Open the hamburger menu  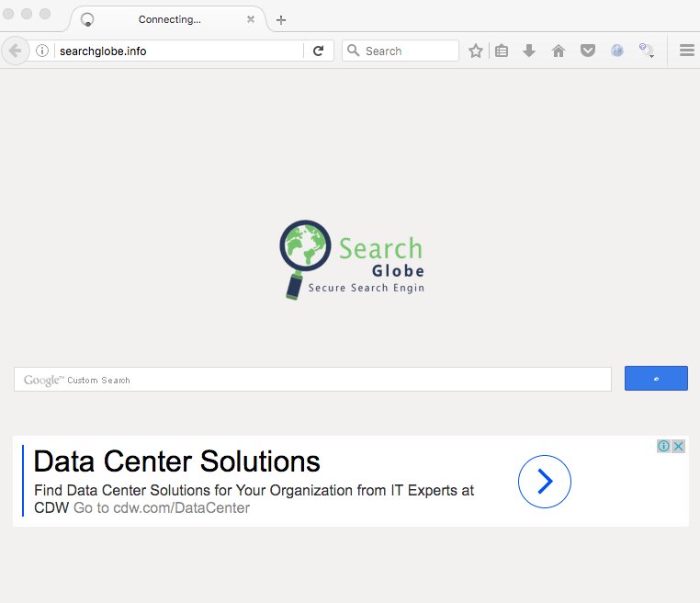(x=686, y=51)
